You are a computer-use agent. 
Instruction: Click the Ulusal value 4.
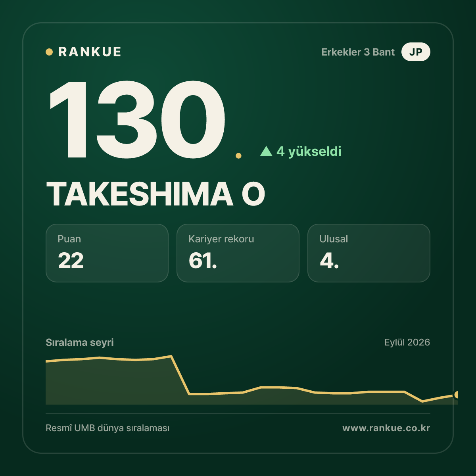pos(329,261)
